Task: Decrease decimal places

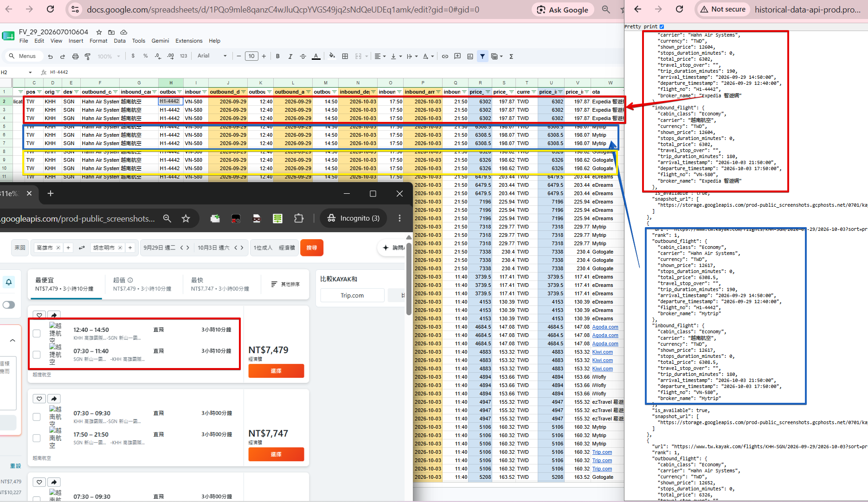Action: [x=158, y=56]
